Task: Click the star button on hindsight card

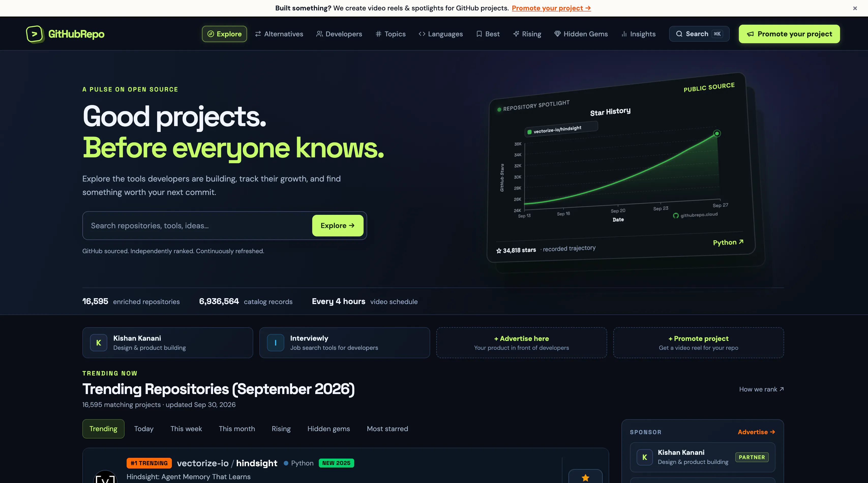Action: [585, 476]
